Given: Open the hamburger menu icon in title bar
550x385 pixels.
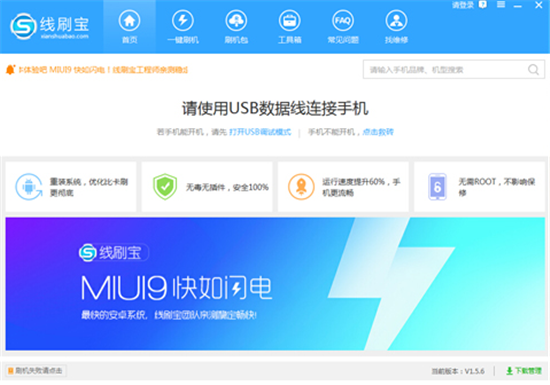Looking at the screenshot, I should click(501, 5).
